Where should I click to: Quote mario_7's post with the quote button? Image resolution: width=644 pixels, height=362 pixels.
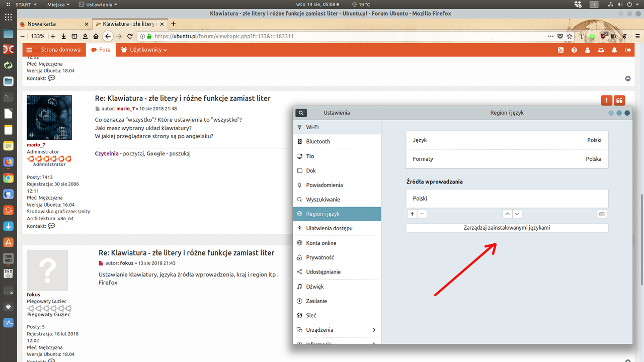pos(619,100)
